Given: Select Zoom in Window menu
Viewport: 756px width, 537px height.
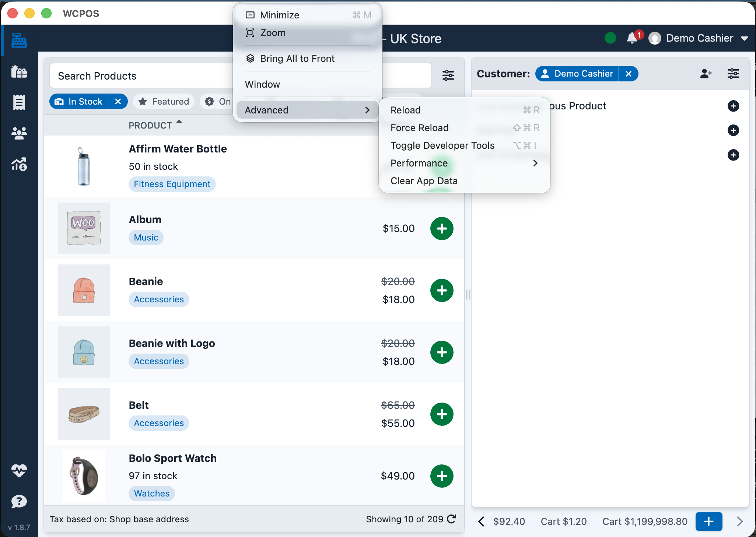Looking at the screenshot, I should (307, 33).
